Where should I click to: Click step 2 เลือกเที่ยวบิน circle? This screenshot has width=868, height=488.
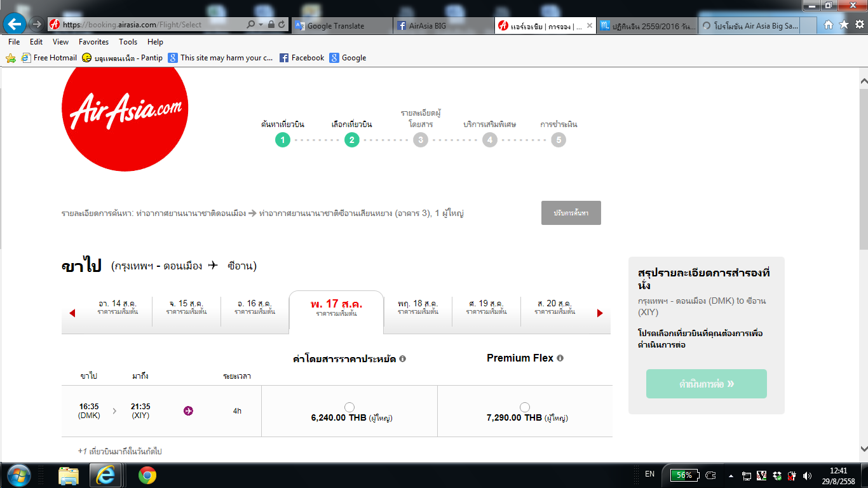[x=352, y=140]
